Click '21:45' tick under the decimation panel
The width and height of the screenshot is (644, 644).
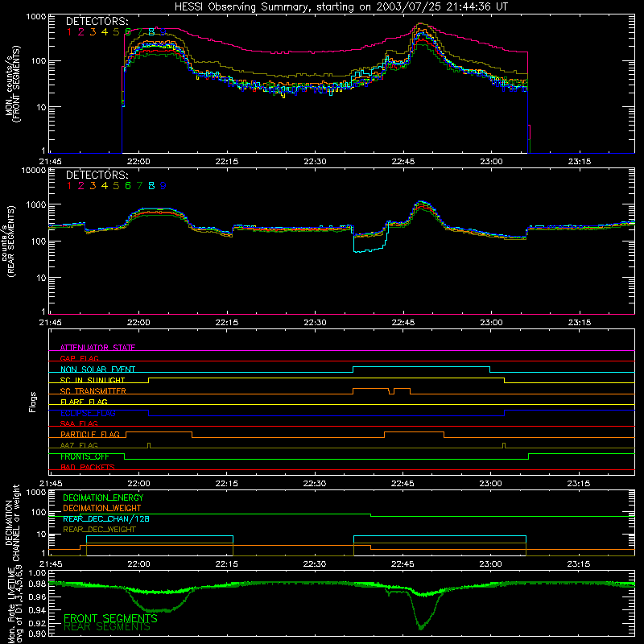[51, 564]
